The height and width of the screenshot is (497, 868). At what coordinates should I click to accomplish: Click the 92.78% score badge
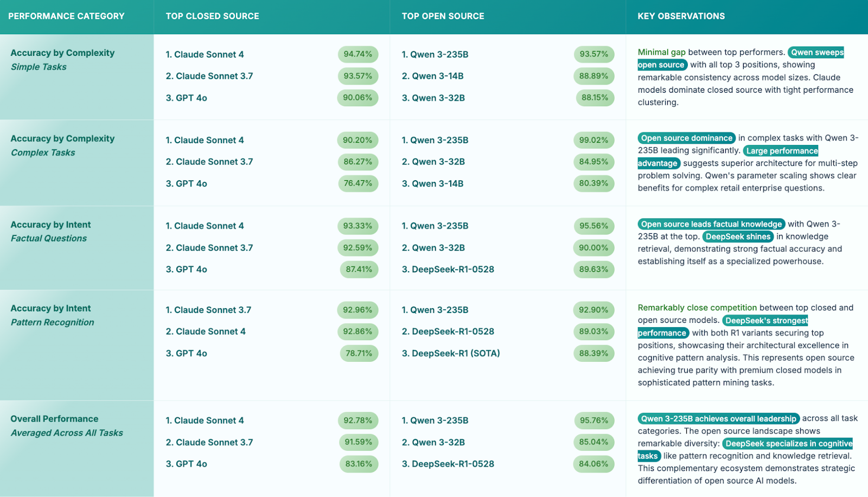click(358, 420)
